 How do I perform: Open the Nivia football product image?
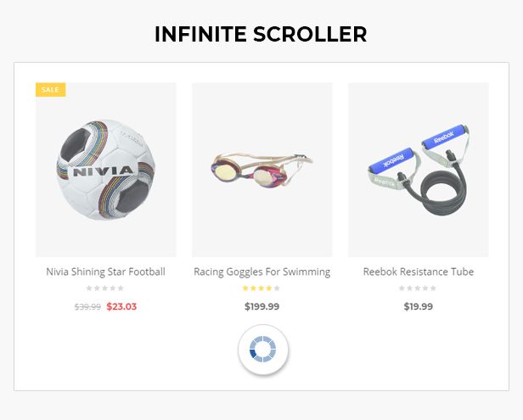(106, 170)
